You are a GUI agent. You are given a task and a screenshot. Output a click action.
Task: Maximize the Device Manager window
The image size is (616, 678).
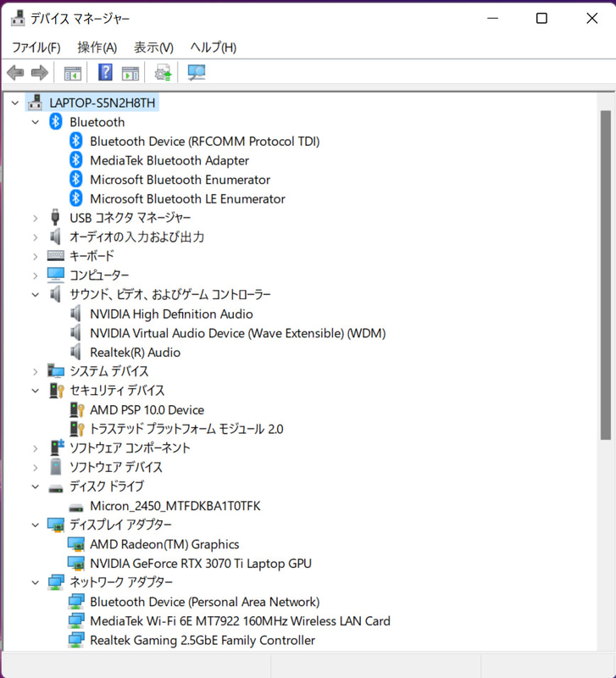pyautogui.click(x=541, y=18)
